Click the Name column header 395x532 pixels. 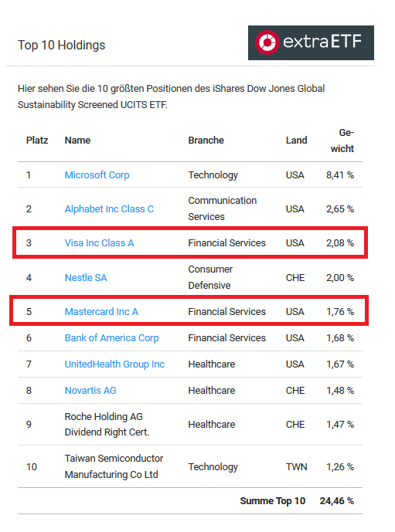pyautogui.click(x=77, y=141)
